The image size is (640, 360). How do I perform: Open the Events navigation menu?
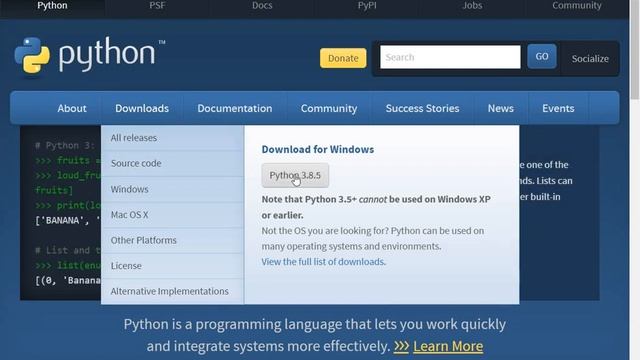click(558, 108)
